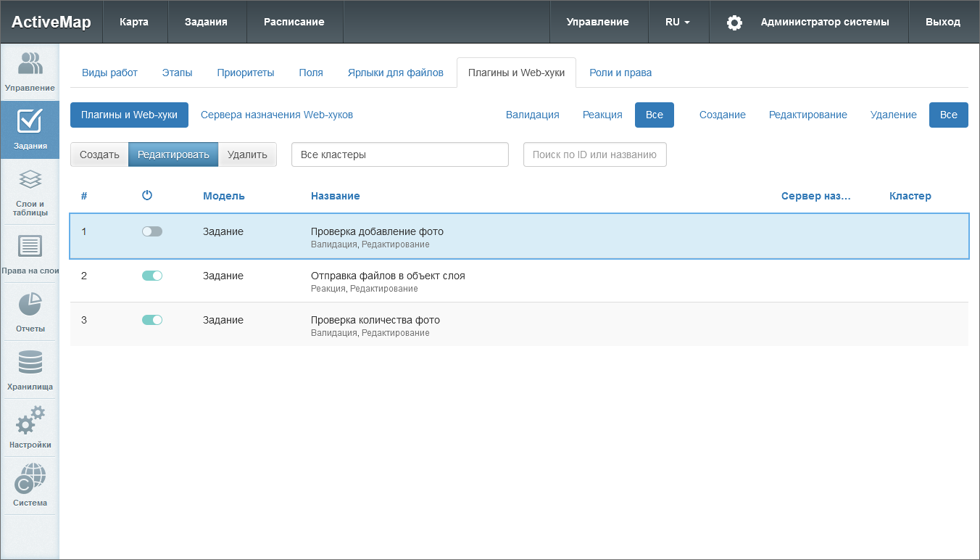The width and height of the screenshot is (980, 560).
Task: Click the Создать button
Action: tap(99, 155)
